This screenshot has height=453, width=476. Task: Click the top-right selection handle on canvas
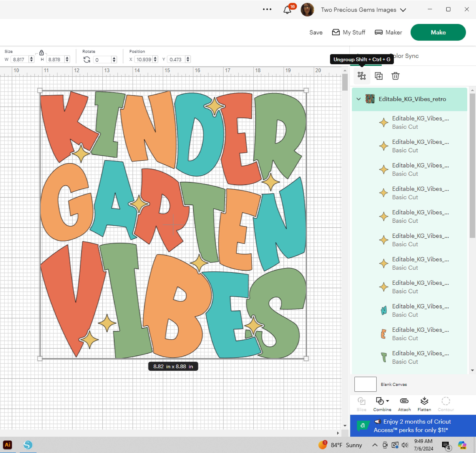click(306, 90)
